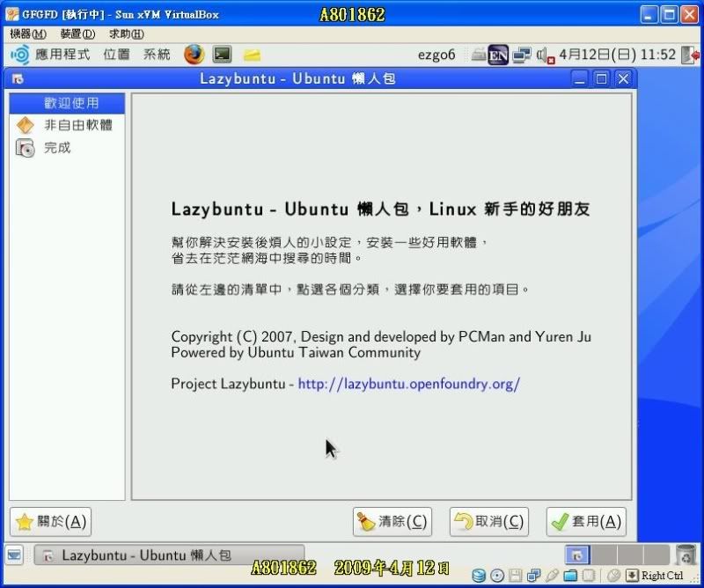Click the Copyright (C) 2007 line

point(381,336)
